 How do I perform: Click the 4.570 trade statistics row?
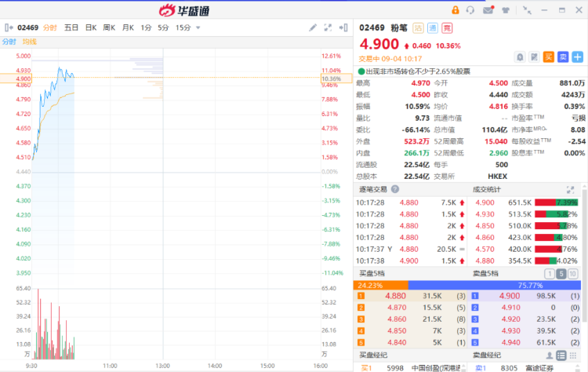point(526,250)
